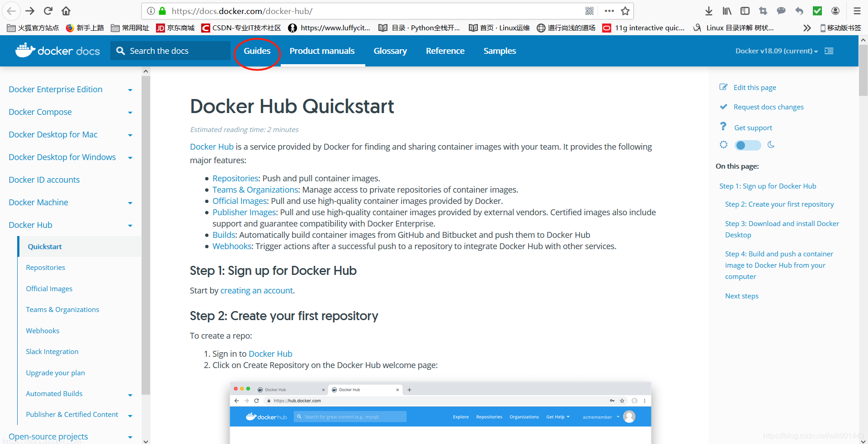Open the library bookshelf icon
The width and height of the screenshot is (868, 444).
coord(727,11)
